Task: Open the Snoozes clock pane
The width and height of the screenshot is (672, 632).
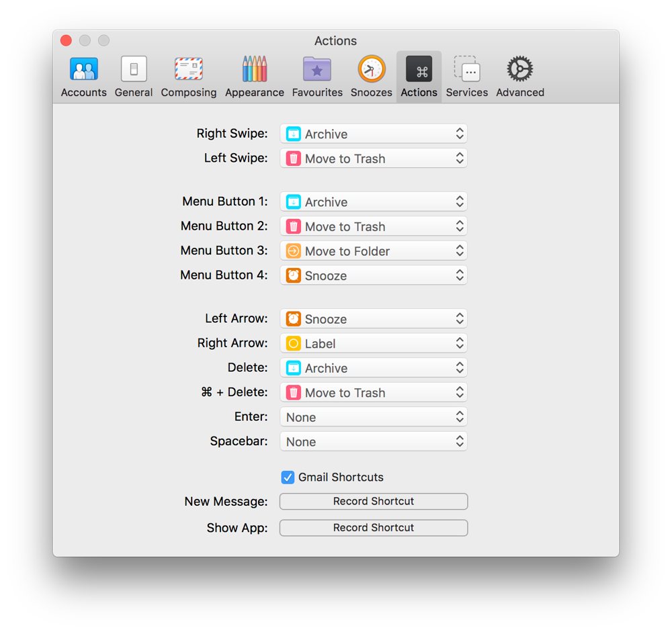Action: coord(371,77)
